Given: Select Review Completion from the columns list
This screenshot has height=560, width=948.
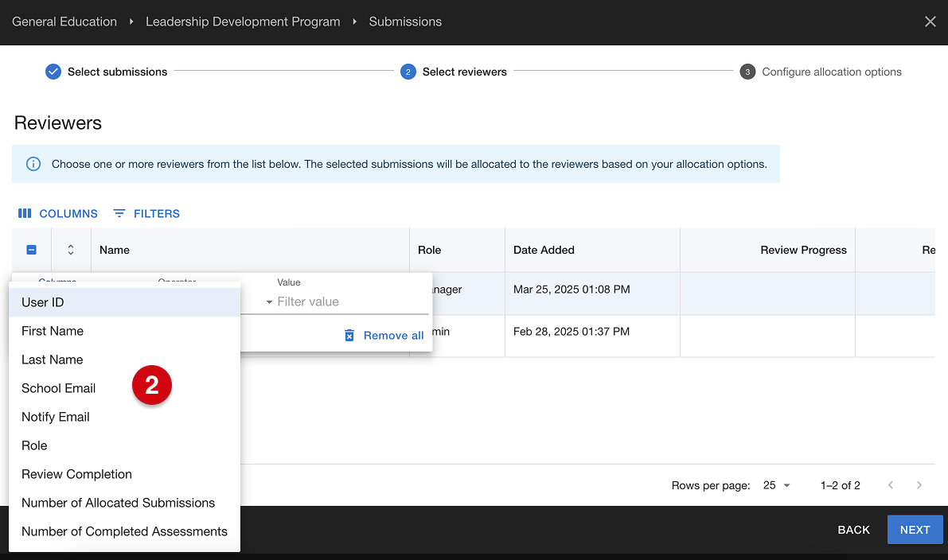Looking at the screenshot, I should [124, 474].
